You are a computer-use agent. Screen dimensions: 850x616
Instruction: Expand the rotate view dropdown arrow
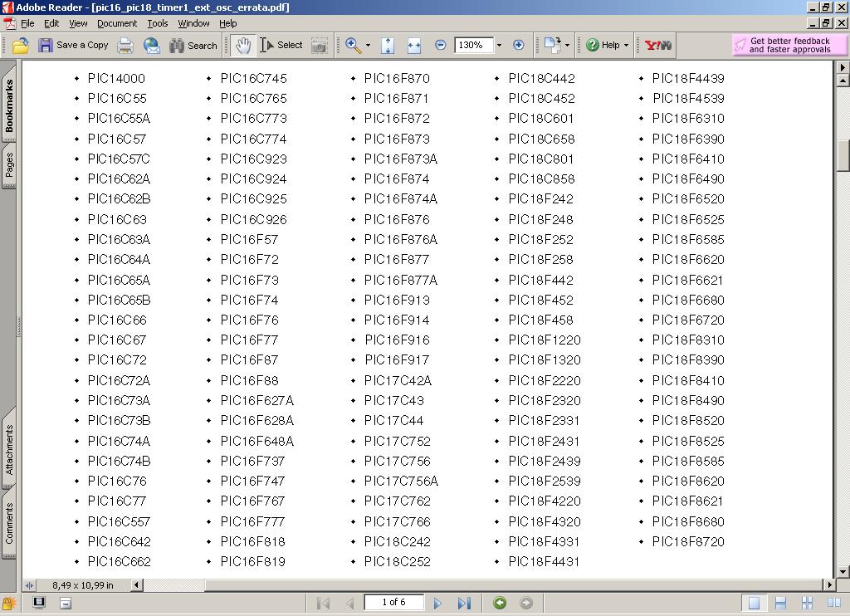click(x=567, y=46)
